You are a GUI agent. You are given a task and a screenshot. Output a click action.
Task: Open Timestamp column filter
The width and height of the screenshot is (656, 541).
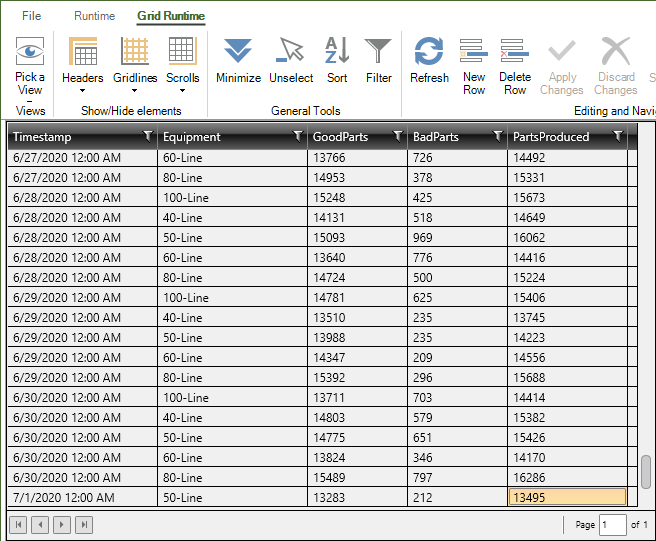tap(148, 136)
